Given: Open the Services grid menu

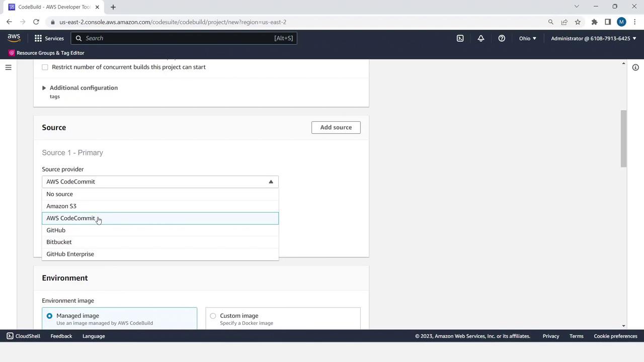Looking at the screenshot, I should 38,38.
